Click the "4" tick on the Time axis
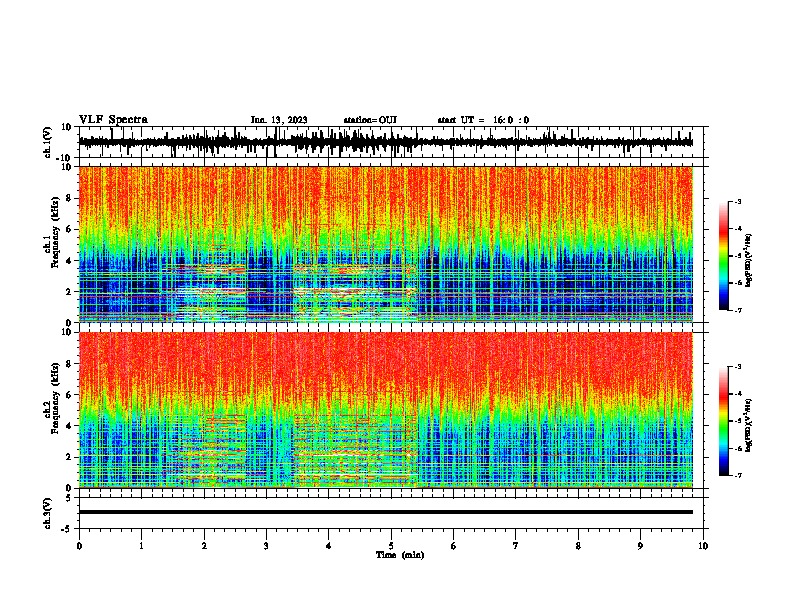Viewport: 792px width, 612px height. (x=329, y=546)
